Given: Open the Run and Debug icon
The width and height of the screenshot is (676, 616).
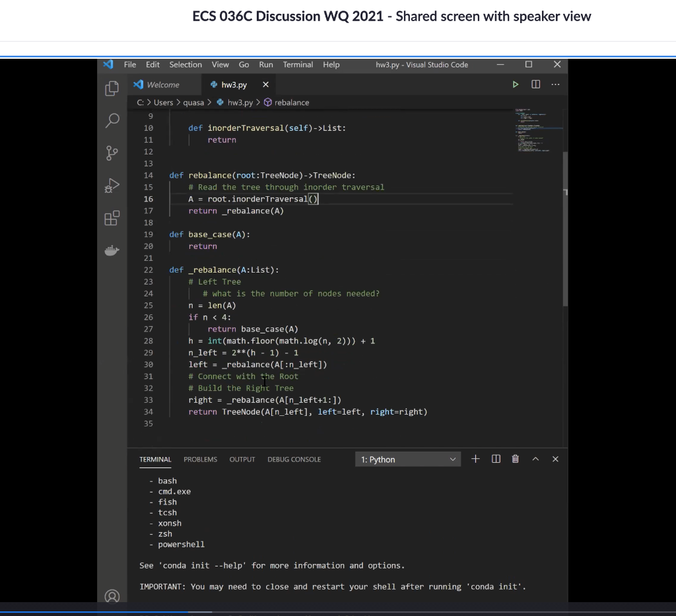Looking at the screenshot, I should click(112, 186).
